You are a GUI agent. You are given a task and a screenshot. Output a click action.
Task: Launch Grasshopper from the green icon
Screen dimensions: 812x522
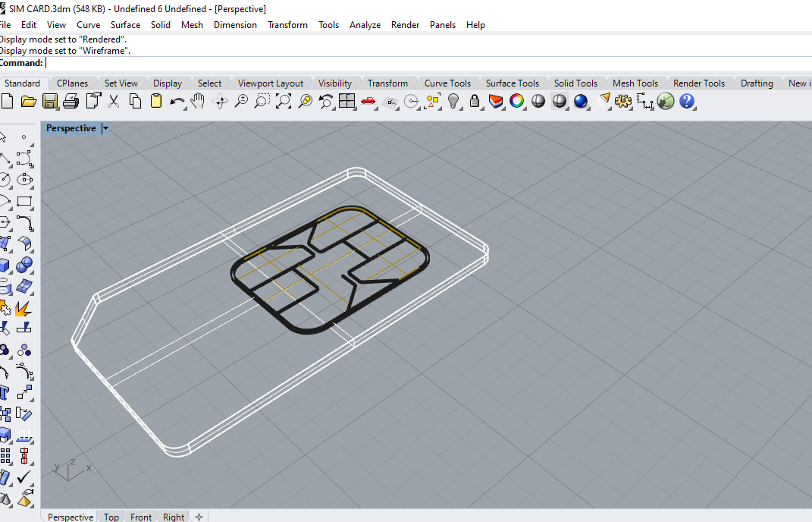[666, 101]
